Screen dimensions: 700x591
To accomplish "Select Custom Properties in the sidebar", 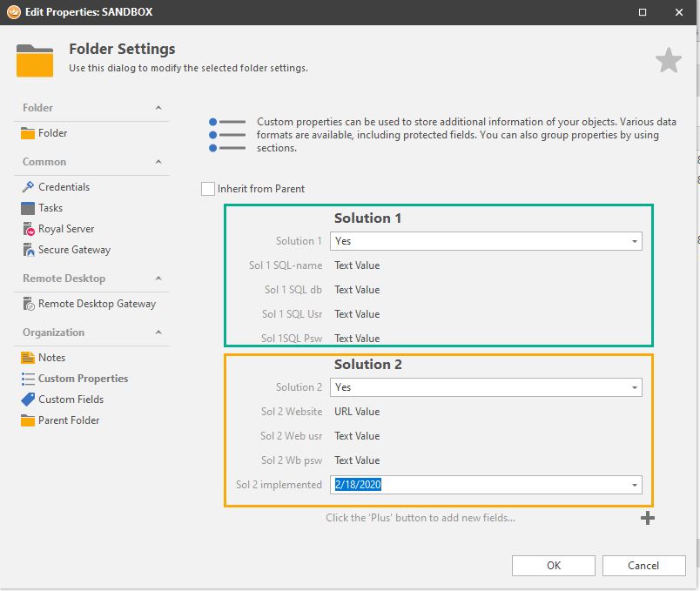I will pyautogui.click(x=83, y=379).
